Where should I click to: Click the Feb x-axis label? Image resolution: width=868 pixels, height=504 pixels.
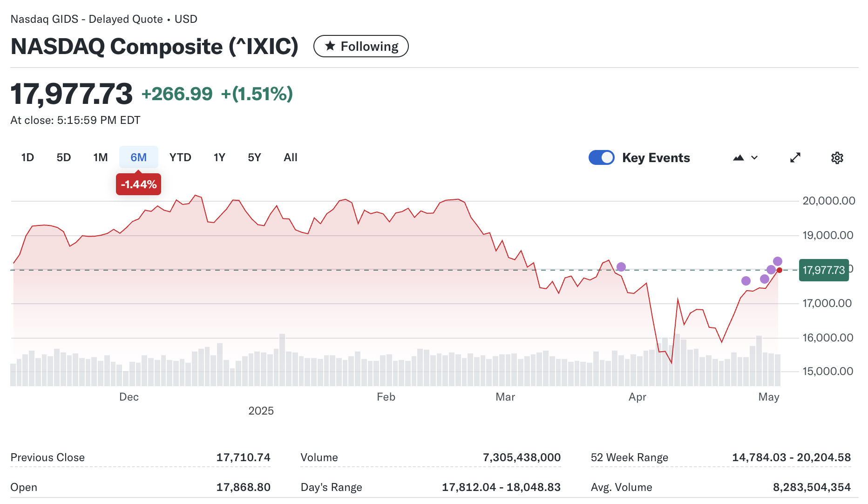coord(386,397)
